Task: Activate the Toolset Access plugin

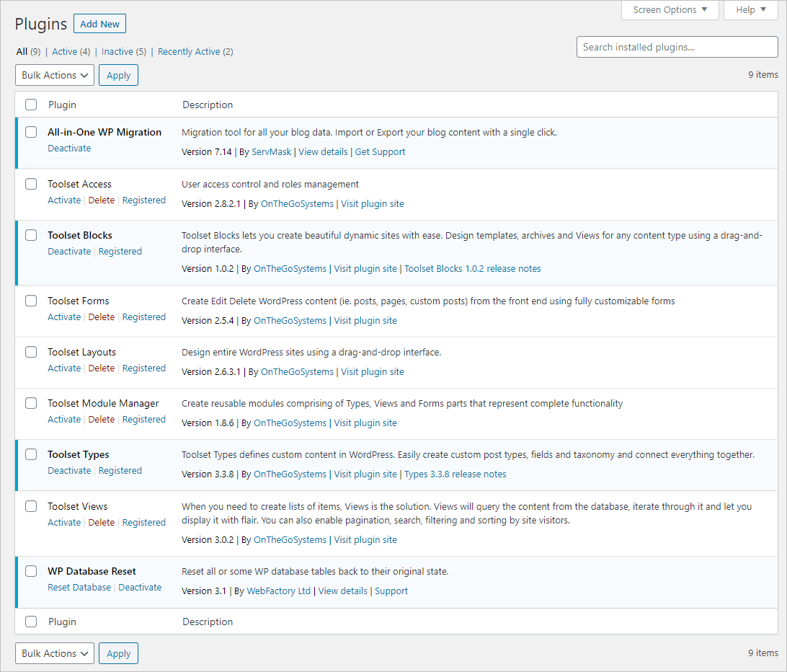Action: (64, 200)
